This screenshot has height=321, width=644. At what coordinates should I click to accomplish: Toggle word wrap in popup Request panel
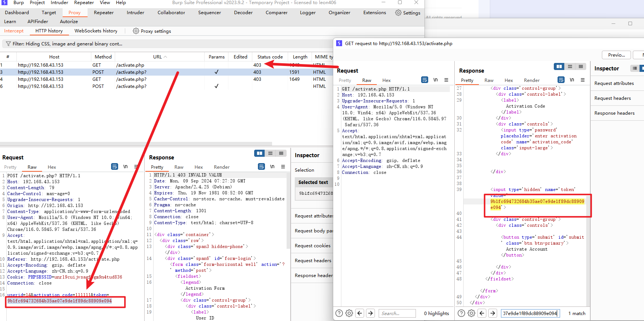point(424,80)
